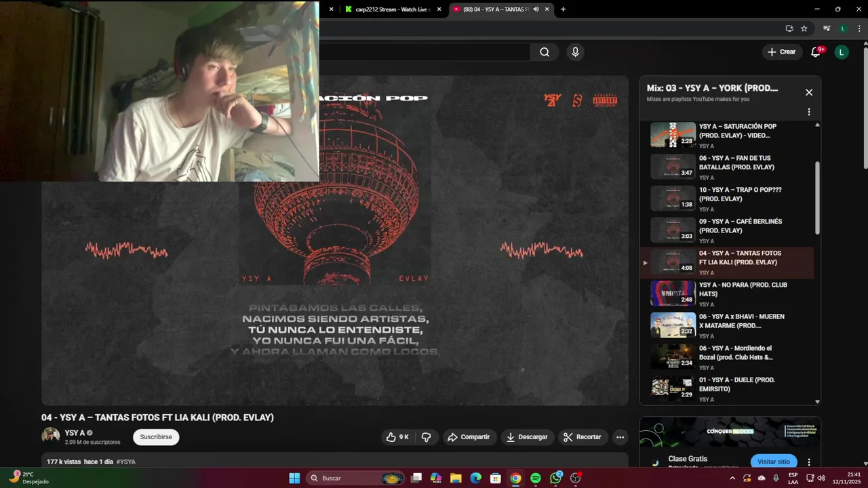Dislike the video with thumbs down

[427, 437]
